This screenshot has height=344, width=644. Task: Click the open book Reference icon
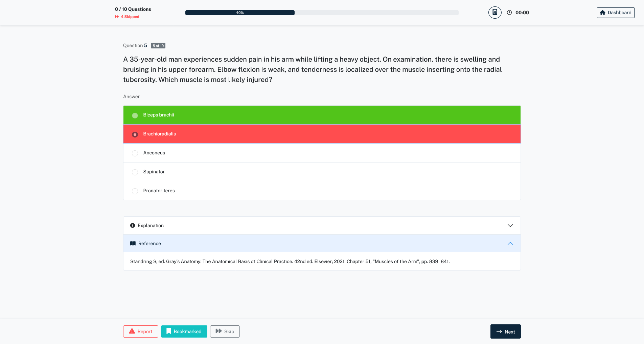(x=133, y=243)
